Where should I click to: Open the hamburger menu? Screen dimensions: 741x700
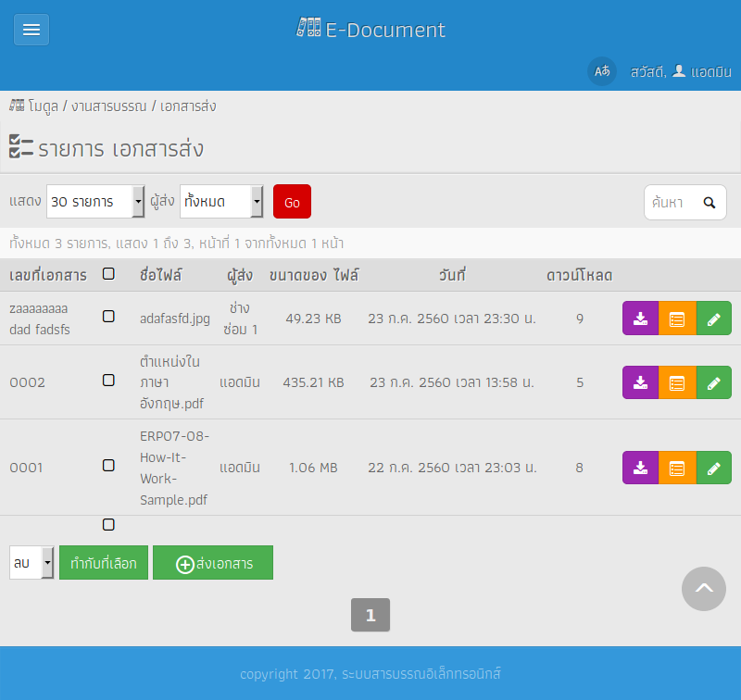click(31, 30)
